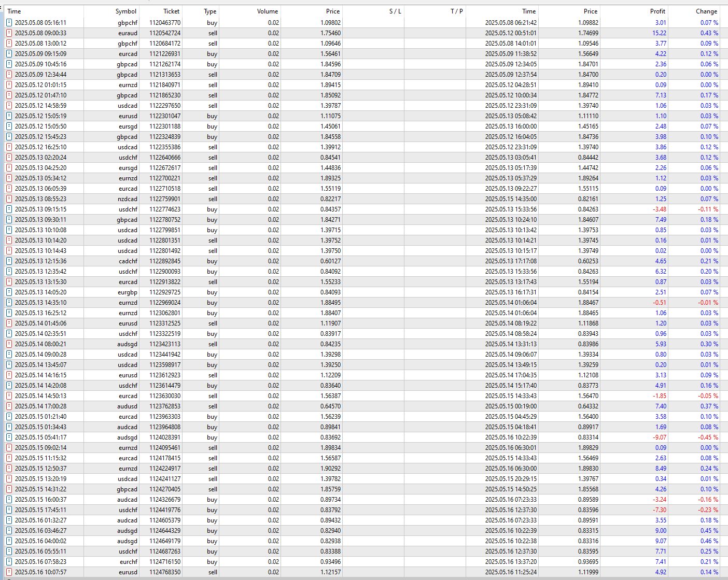Screen dimensions: 728x580
Task: Select the cadchf buy order icon
Action: 9,261
